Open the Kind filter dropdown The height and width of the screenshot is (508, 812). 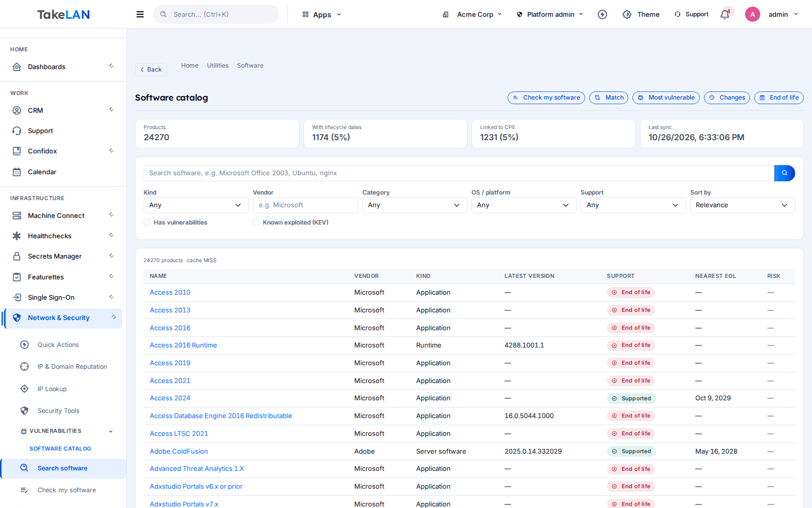[x=196, y=205]
